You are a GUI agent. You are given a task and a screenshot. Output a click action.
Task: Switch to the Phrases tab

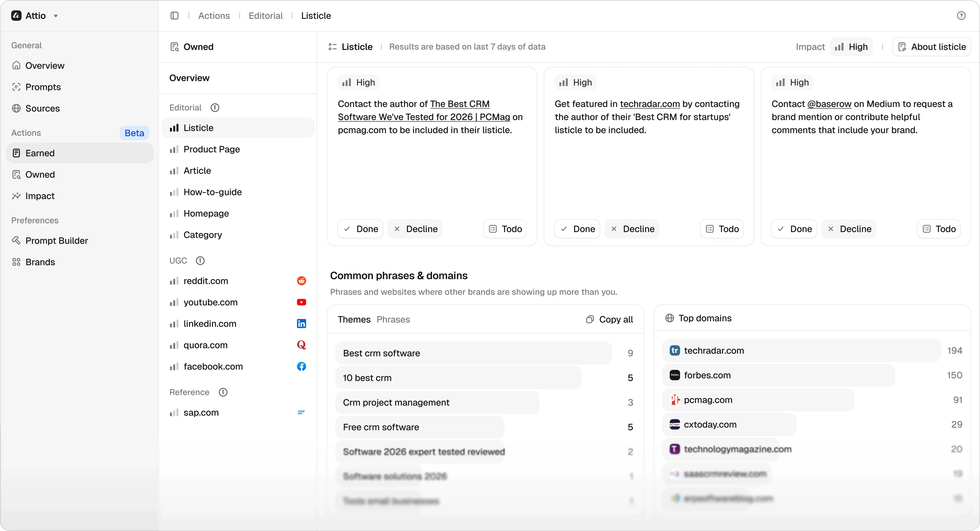coord(393,319)
